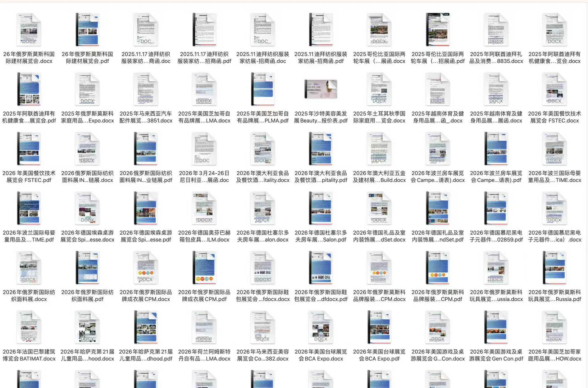Select the 2026年俄罗斯国际鞋包展览会 ...dfdocx.pdf icon
Screen dimensions: 588x388
[321, 268]
